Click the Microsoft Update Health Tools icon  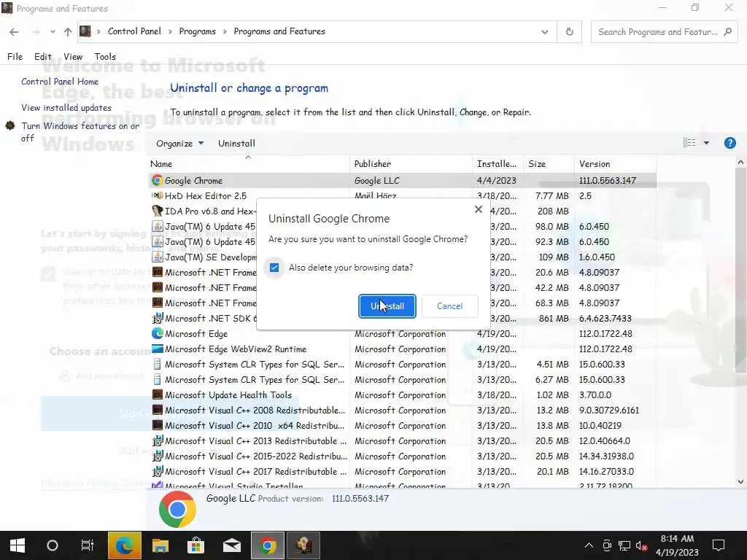pyautogui.click(x=157, y=394)
